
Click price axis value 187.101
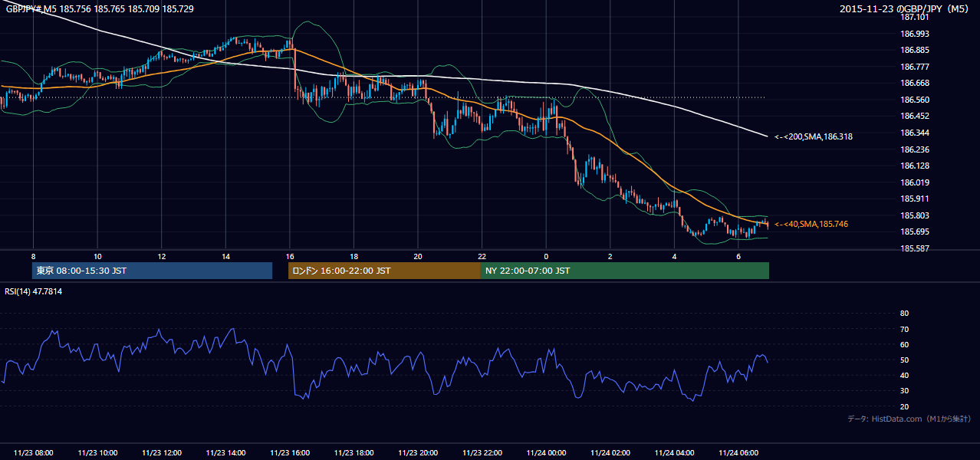(x=914, y=17)
